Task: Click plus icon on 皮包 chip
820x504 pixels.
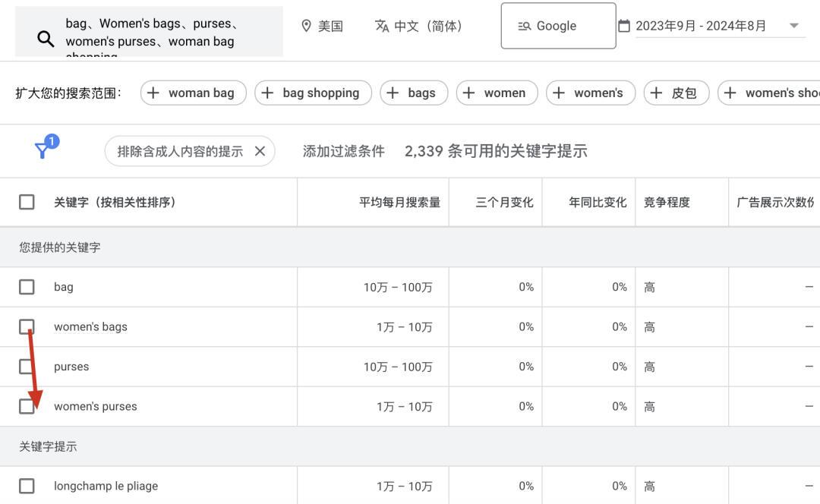Action: [656, 93]
